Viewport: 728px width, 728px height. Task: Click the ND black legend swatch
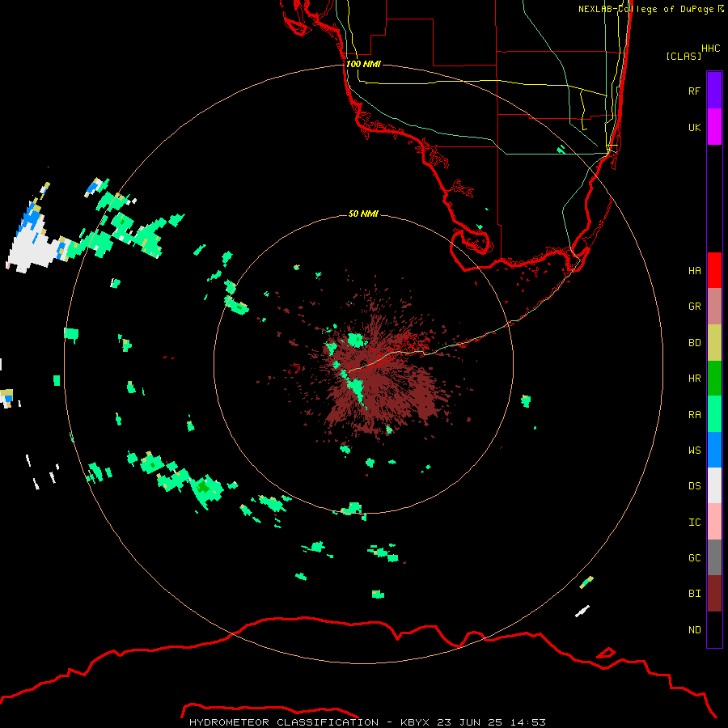[714, 629]
